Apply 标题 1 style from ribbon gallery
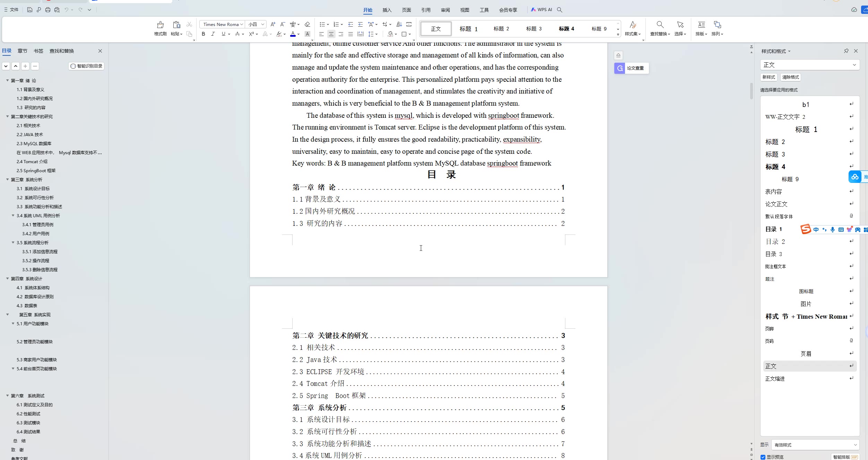Image resolution: width=868 pixels, height=460 pixels. point(468,29)
